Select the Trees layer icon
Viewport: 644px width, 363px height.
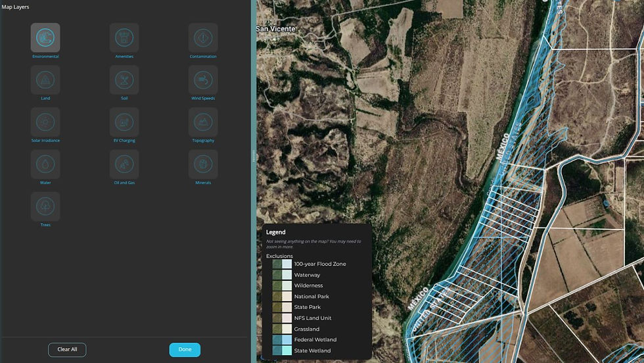tap(45, 206)
